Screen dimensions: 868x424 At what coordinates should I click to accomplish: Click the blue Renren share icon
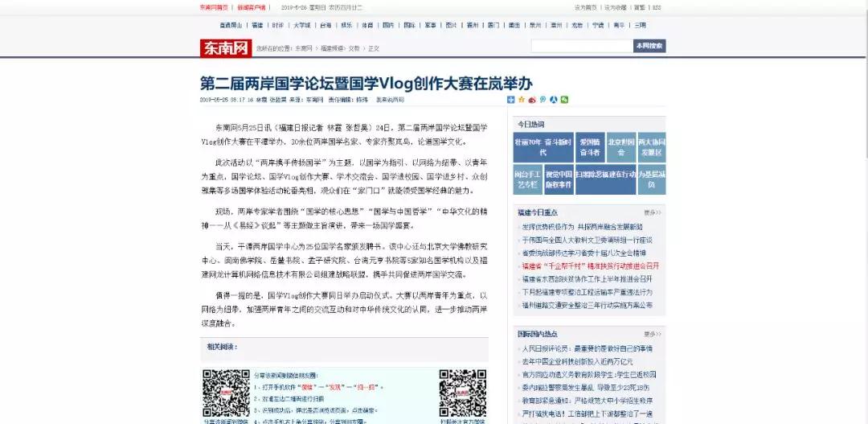coord(554,100)
